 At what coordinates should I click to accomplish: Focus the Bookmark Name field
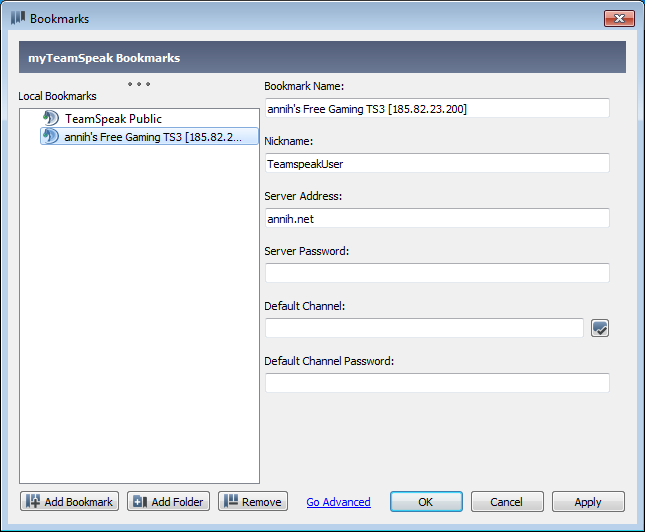tap(436, 108)
